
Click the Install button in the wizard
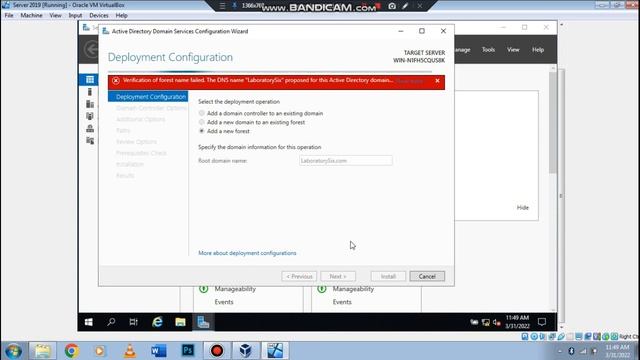click(388, 276)
